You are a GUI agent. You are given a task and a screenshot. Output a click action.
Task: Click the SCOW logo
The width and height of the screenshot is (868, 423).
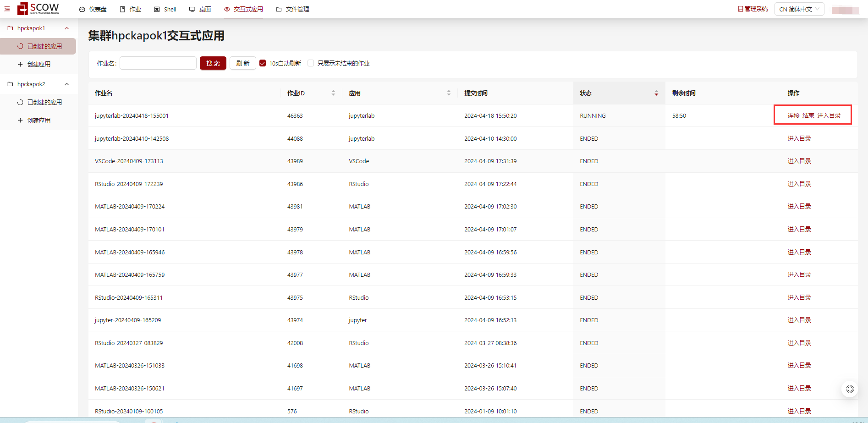tap(38, 9)
